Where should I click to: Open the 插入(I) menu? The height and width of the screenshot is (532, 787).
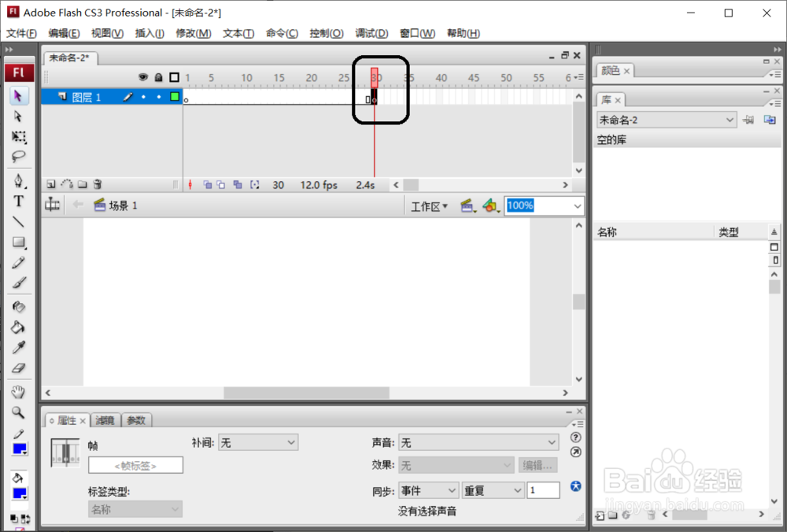(150, 33)
